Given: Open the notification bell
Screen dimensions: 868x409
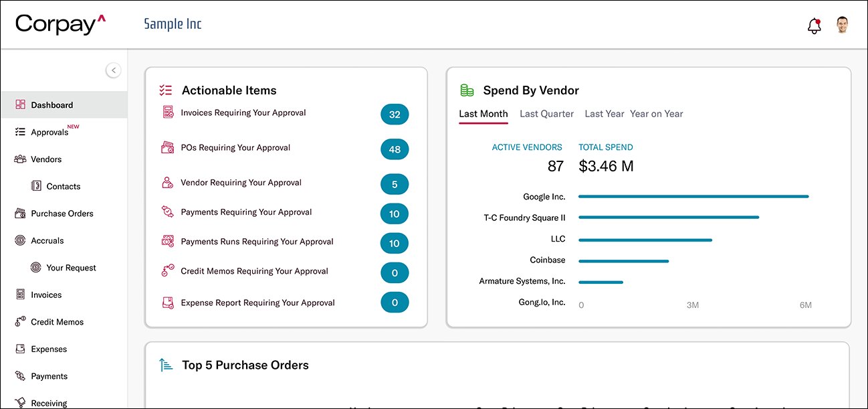Looking at the screenshot, I should pyautogui.click(x=814, y=25).
